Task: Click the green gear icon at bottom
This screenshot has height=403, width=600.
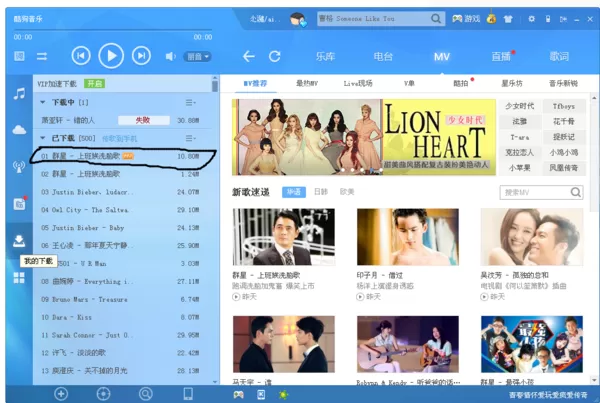Action: [x=284, y=394]
